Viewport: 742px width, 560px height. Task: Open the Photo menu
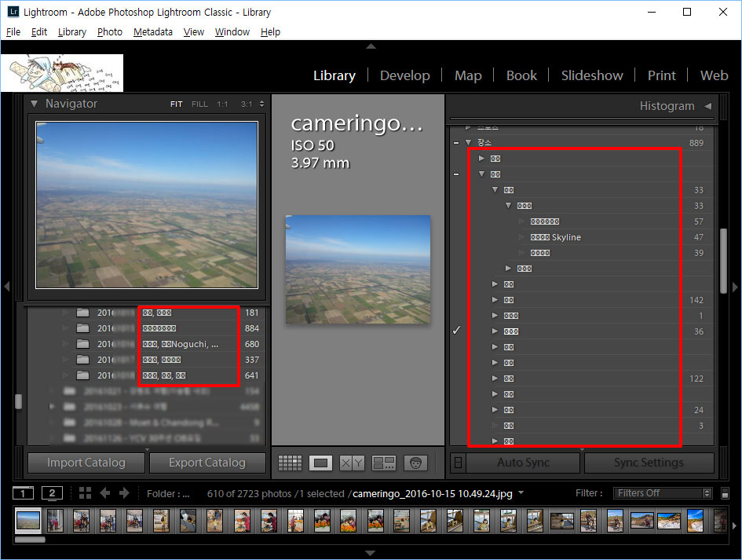tap(110, 31)
